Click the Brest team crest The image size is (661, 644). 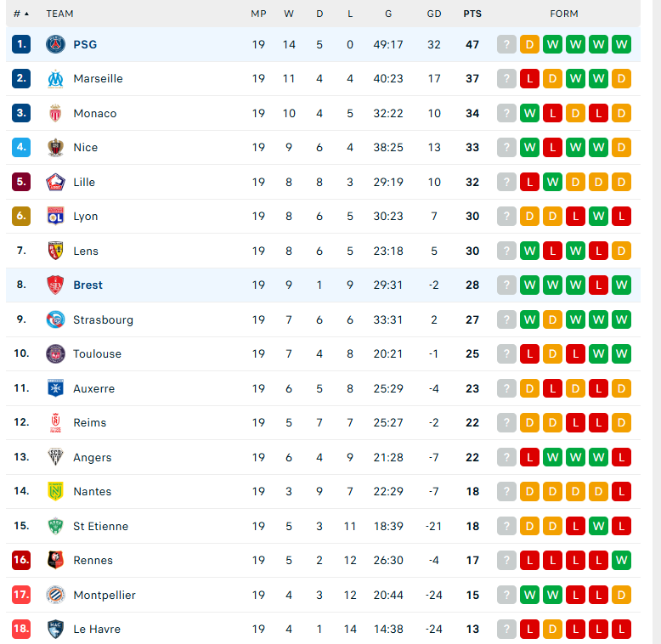click(x=55, y=285)
